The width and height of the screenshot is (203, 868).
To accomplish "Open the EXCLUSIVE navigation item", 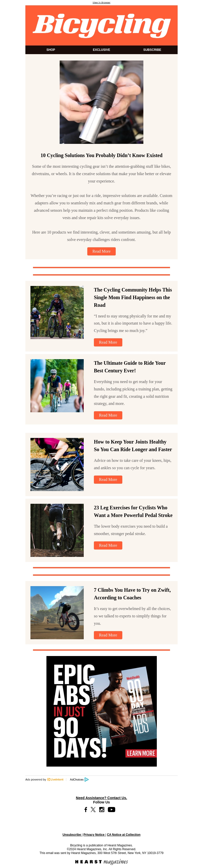I will coord(101,50).
